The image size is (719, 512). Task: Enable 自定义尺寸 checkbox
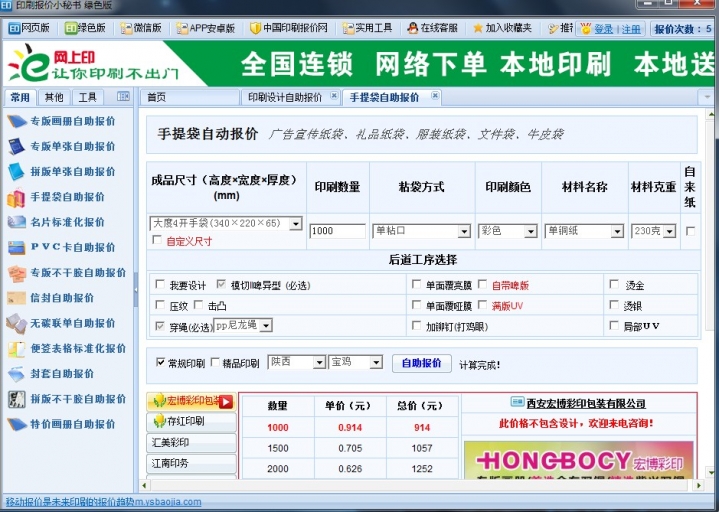[157, 240]
